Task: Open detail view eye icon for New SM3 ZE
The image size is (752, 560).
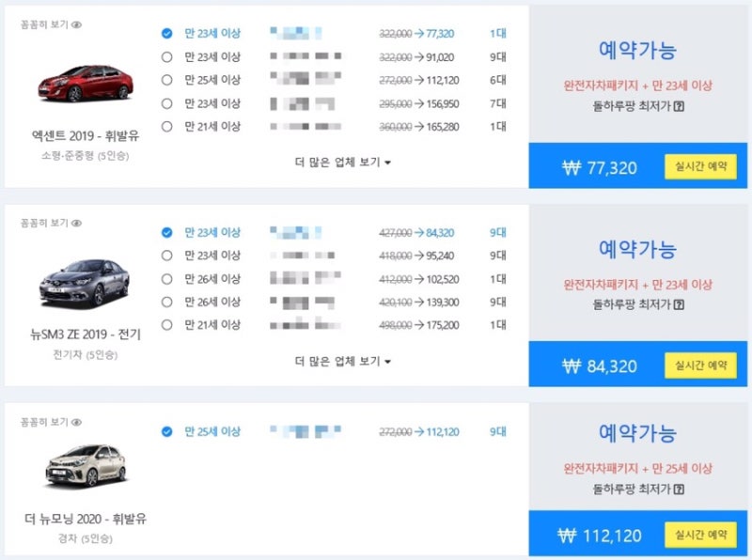Action: click(x=77, y=224)
